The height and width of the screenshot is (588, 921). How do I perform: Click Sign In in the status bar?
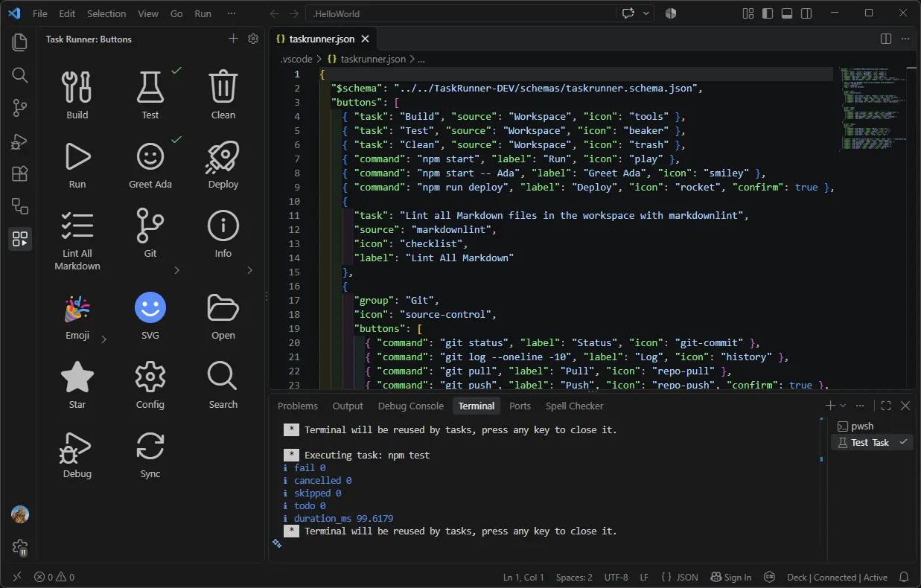click(730, 577)
